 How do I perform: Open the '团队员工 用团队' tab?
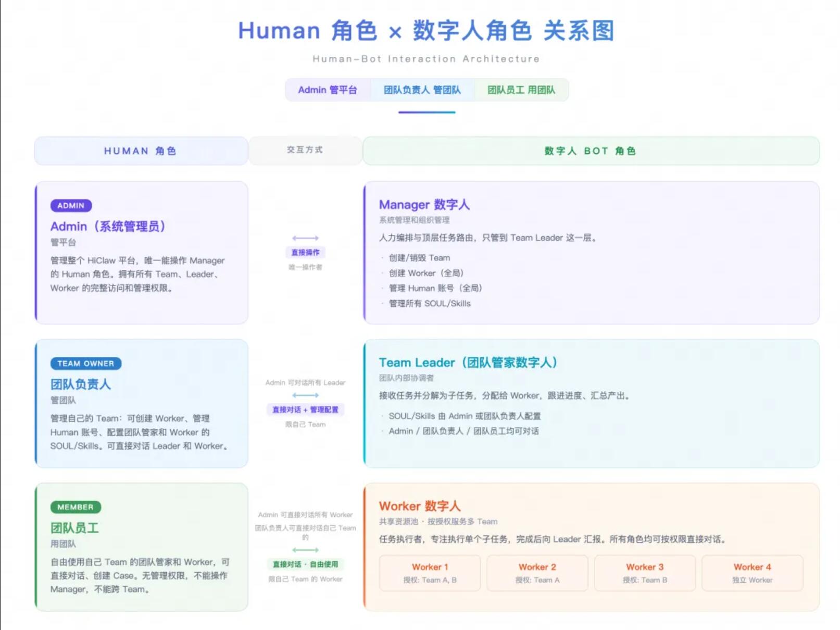[521, 90]
